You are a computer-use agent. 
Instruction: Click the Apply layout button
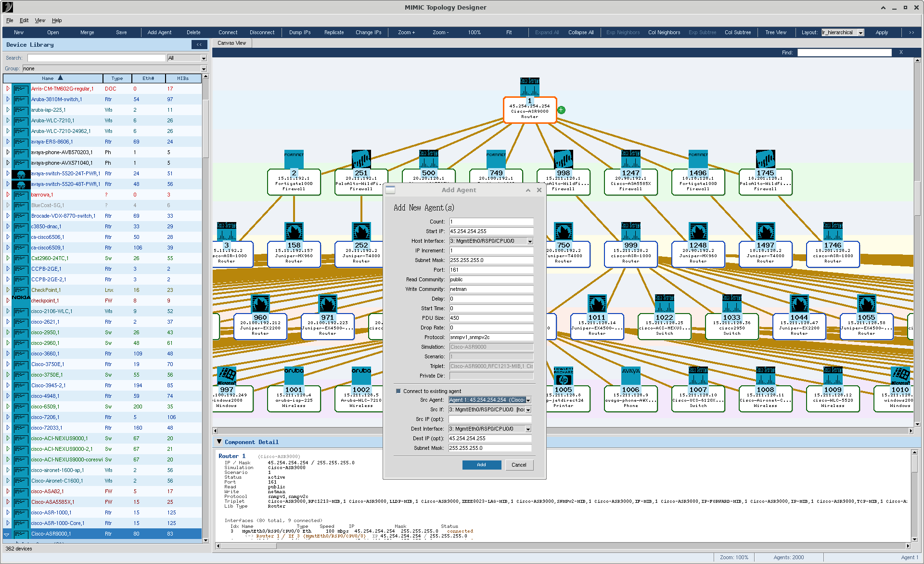coord(882,32)
